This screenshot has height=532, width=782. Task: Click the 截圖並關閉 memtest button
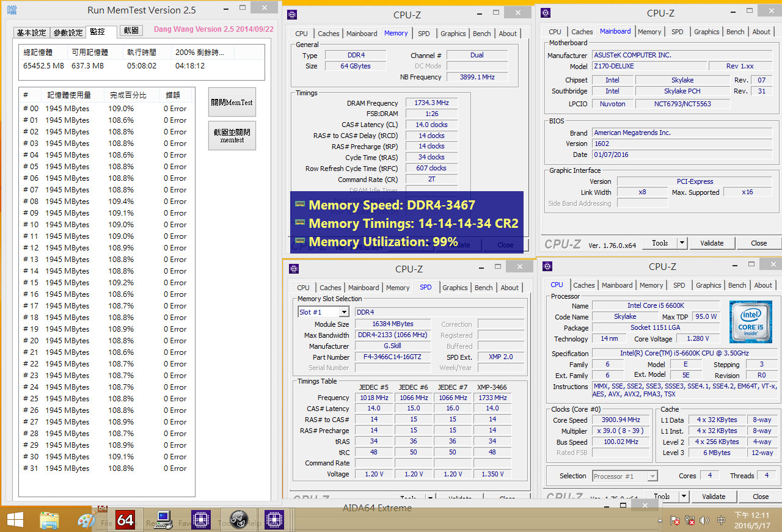[x=232, y=135]
